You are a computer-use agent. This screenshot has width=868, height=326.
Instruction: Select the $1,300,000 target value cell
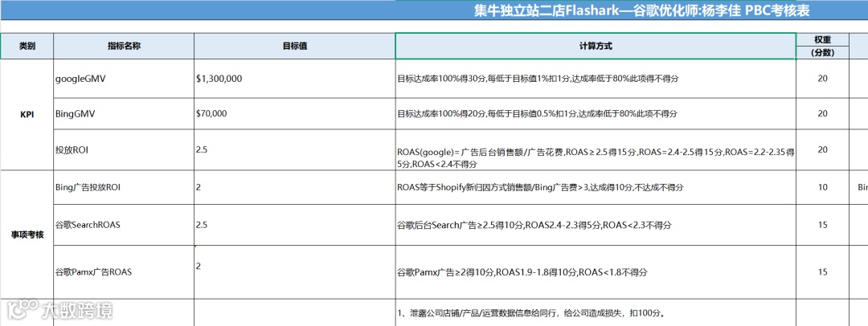[294, 79]
